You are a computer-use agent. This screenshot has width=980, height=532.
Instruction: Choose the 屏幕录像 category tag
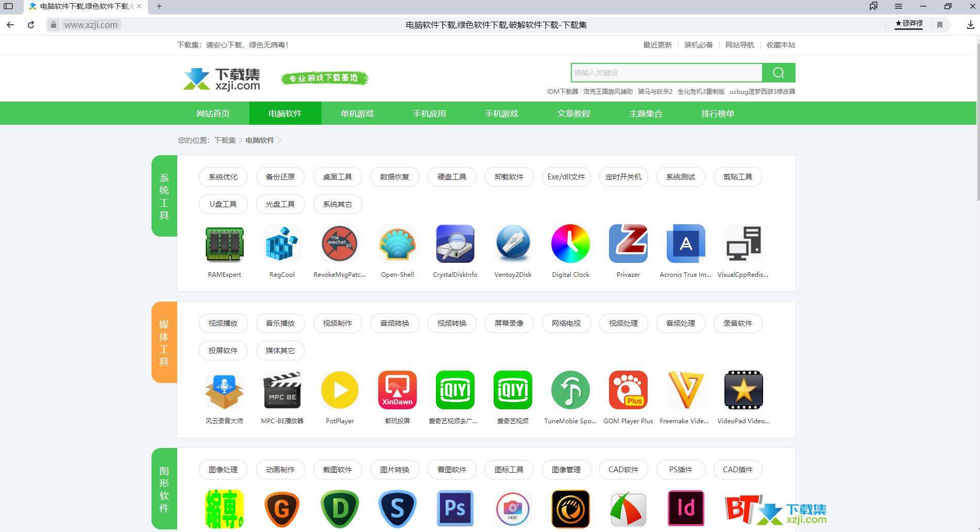pos(509,323)
